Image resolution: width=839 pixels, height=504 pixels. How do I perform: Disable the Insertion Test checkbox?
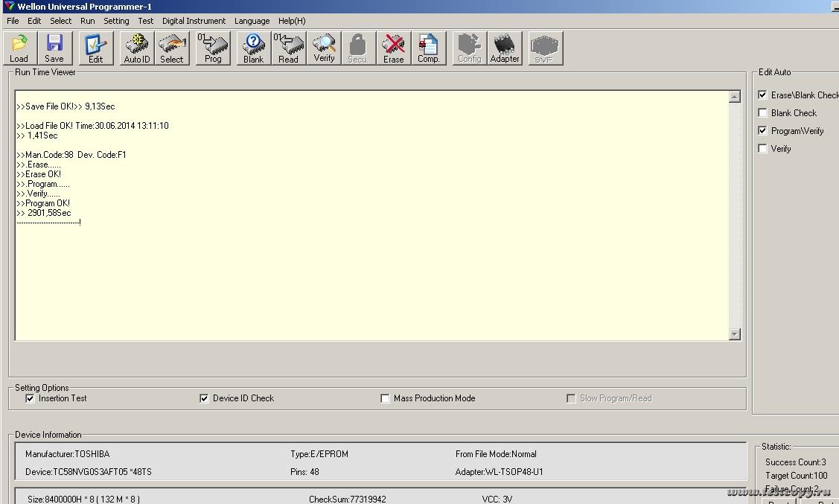click(x=30, y=398)
